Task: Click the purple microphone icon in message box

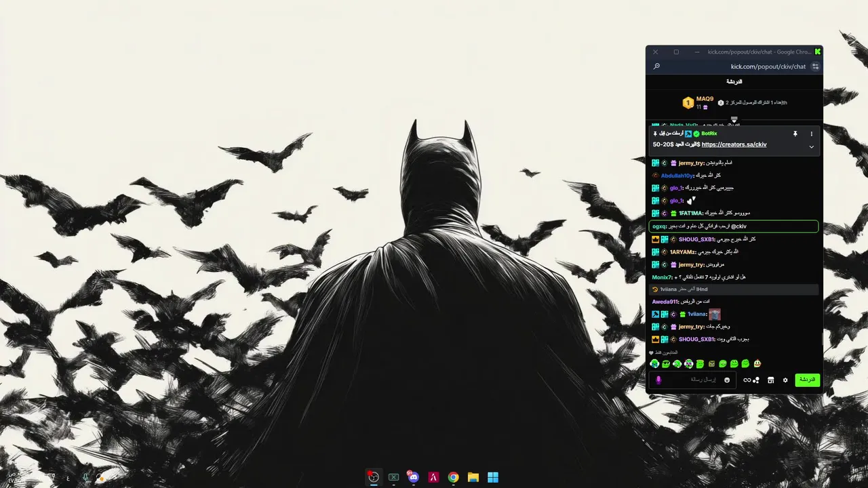Action: [658, 380]
